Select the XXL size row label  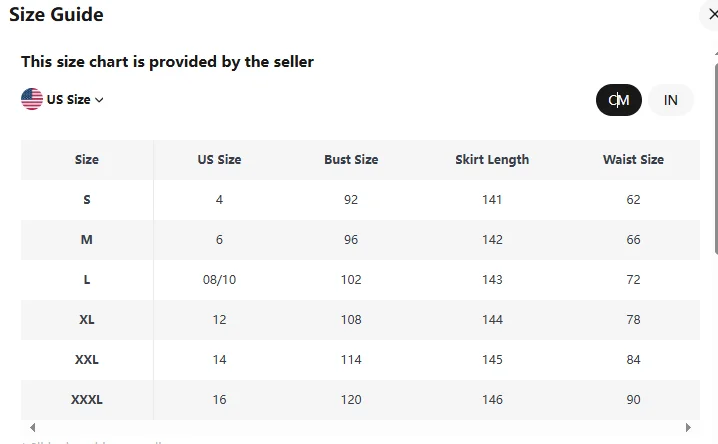pos(87,360)
